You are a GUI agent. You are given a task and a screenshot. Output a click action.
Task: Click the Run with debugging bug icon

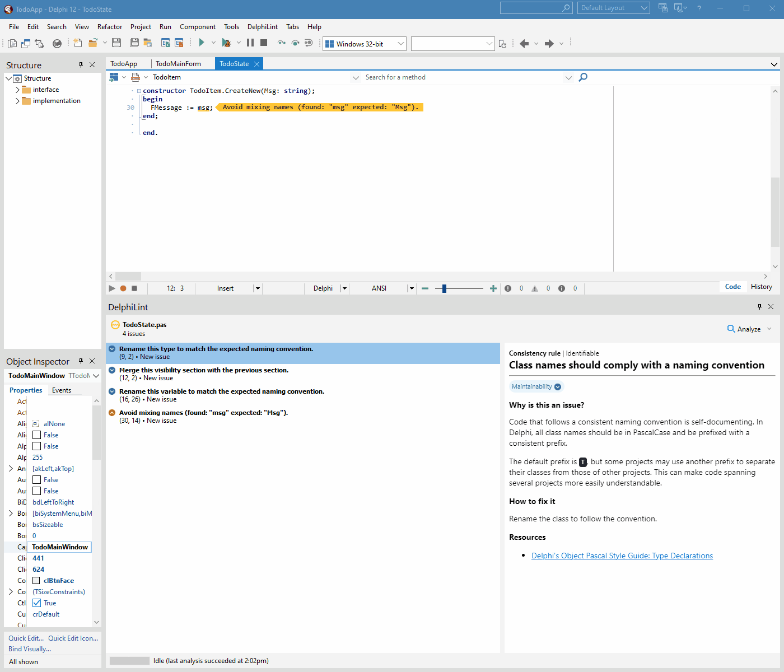point(226,43)
